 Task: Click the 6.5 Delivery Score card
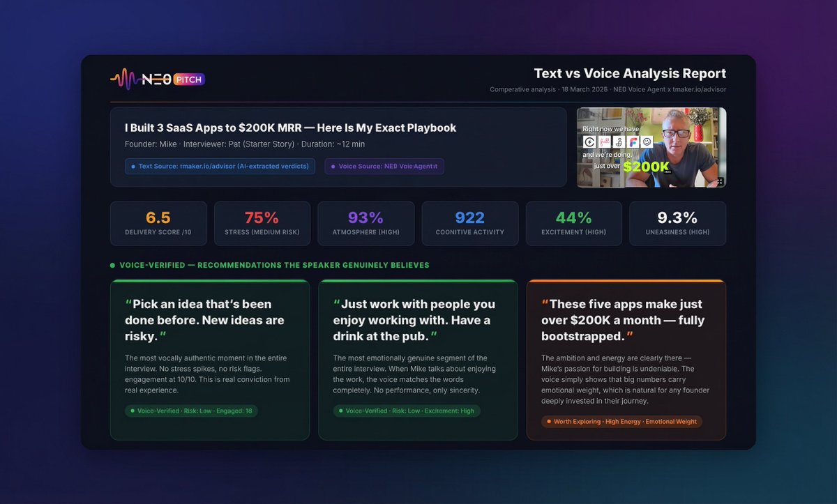(x=158, y=223)
